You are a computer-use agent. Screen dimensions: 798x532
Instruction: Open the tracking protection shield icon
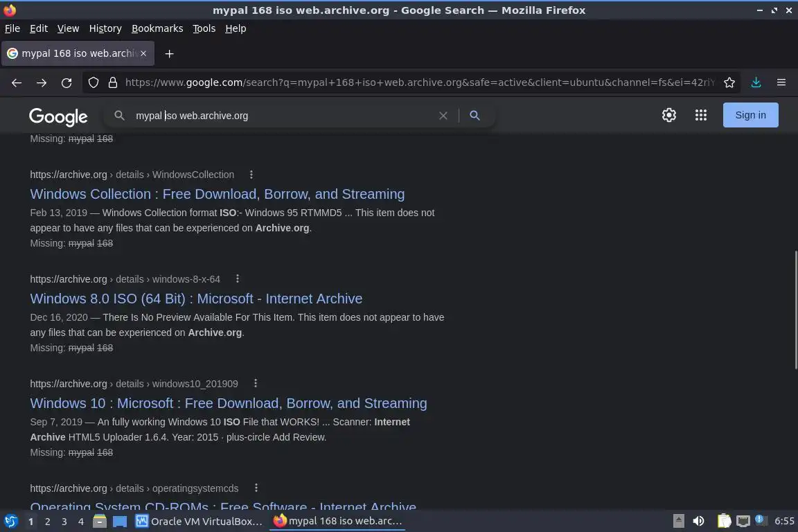click(x=93, y=82)
